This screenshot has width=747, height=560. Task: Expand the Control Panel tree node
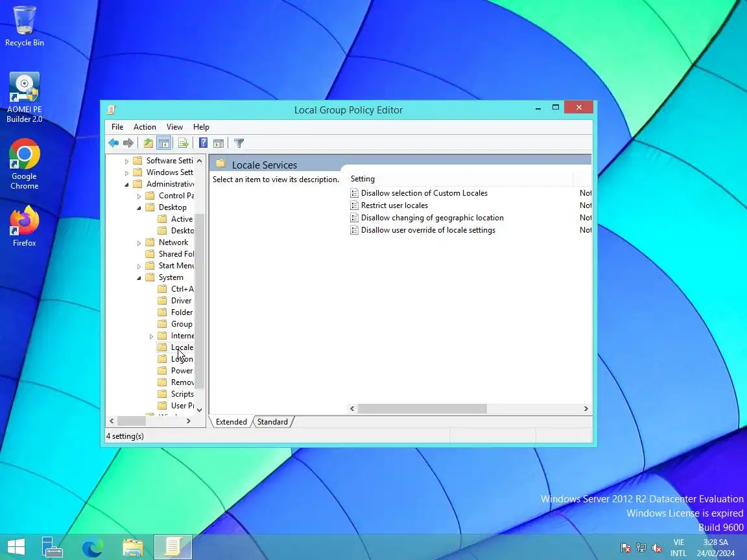[139, 196]
